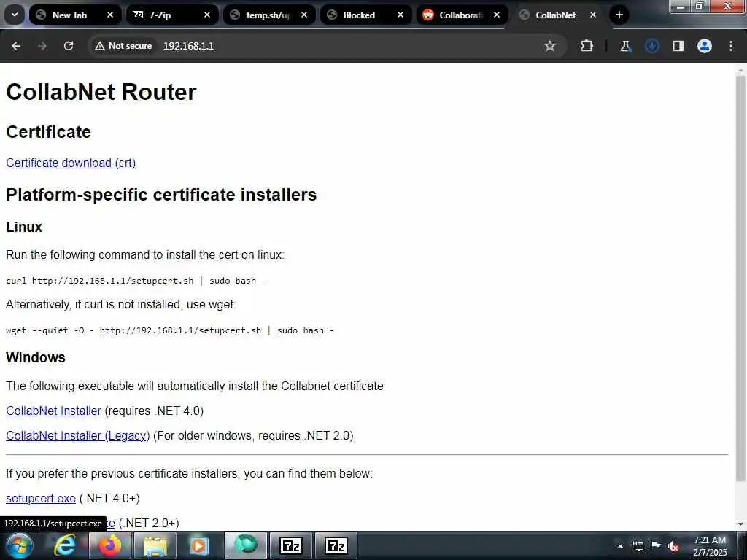The image size is (747, 560).
Task: Go forward to next page
Action: 42,46
